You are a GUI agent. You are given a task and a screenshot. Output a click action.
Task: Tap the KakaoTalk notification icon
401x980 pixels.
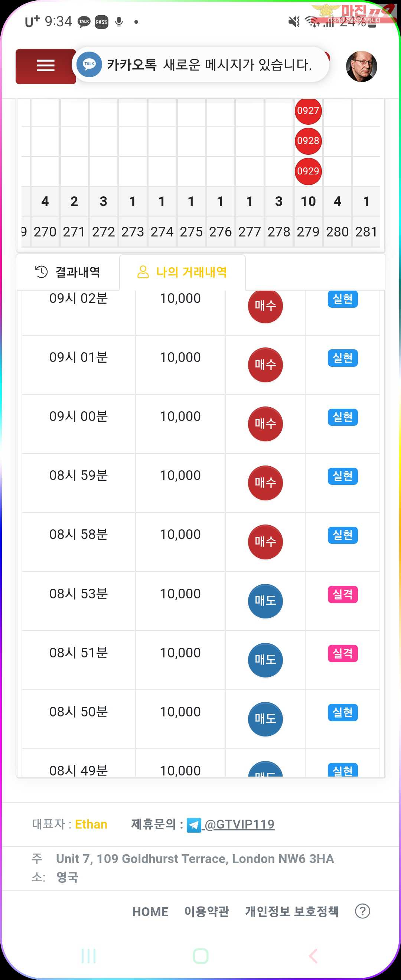coord(89,64)
